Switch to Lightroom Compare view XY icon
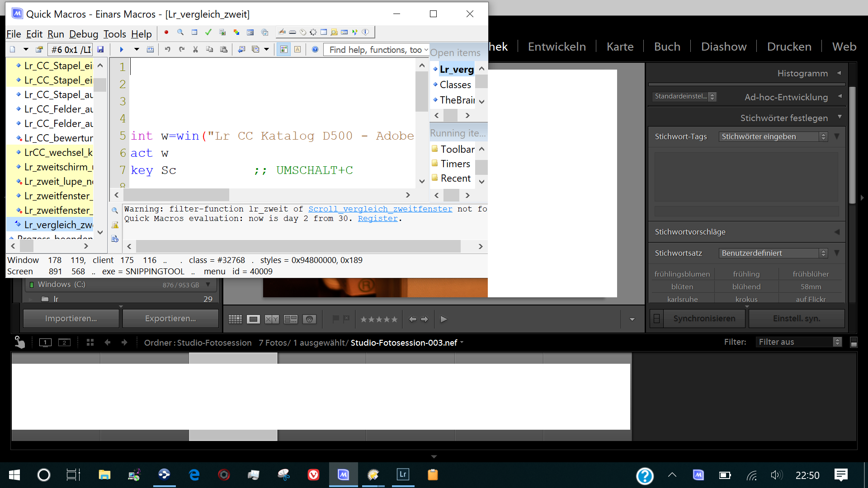The height and width of the screenshot is (488, 868). pyautogui.click(x=272, y=319)
